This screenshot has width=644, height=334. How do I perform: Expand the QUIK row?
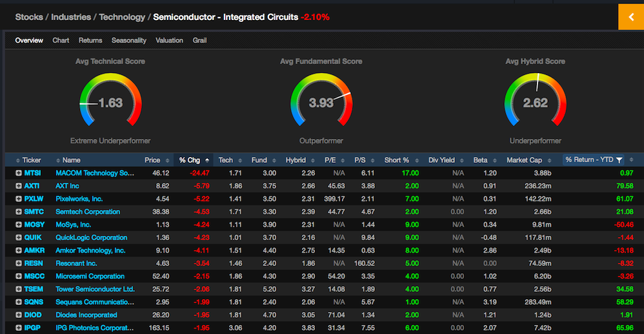click(x=19, y=238)
